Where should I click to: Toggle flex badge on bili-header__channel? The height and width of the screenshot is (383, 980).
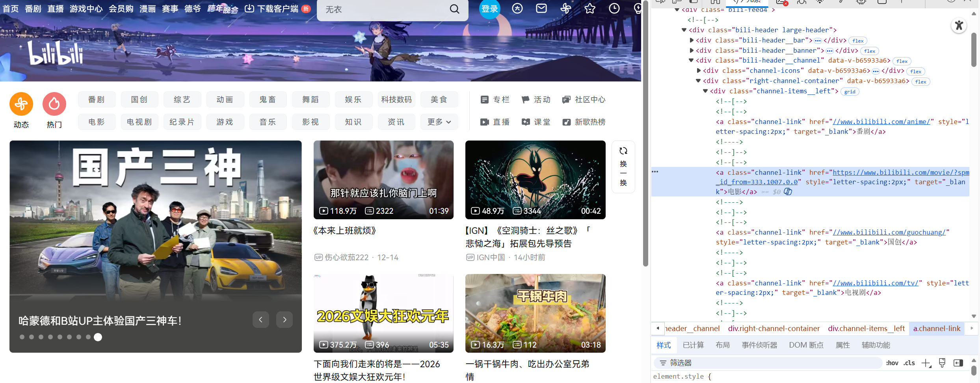(x=902, y=61)
